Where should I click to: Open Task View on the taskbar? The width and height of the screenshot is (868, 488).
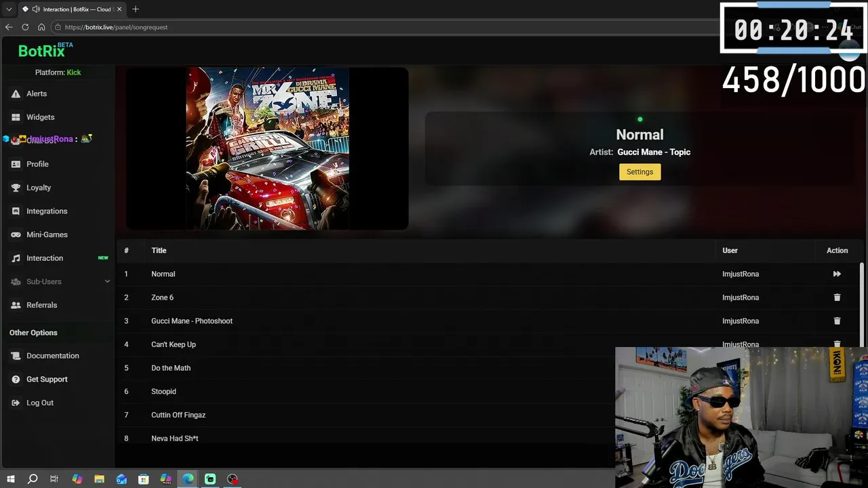54,479
